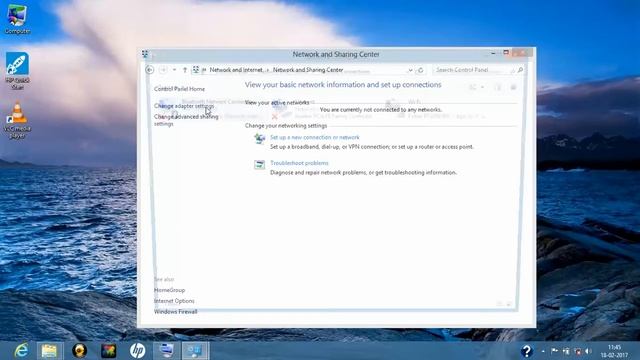Open the Computer desktop icon

[x=17, y=19]
